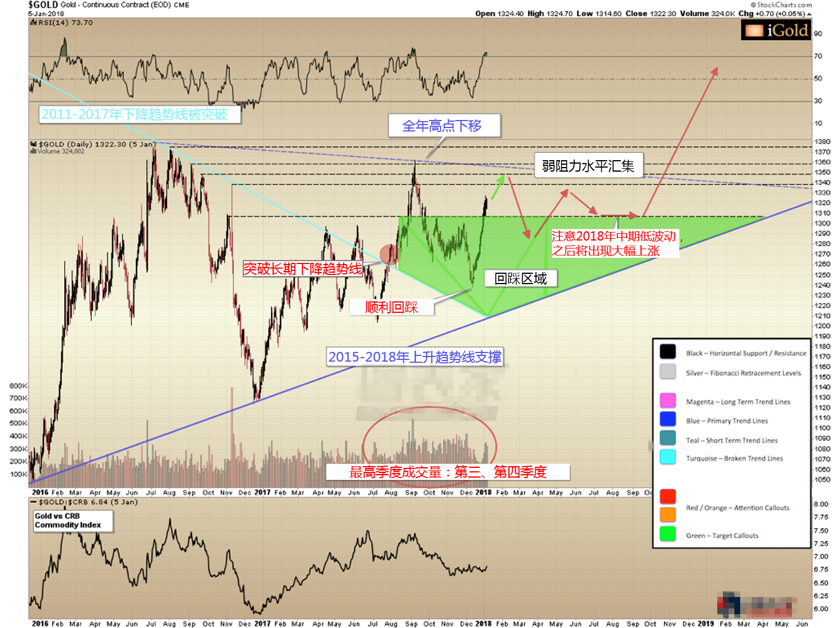The image size is (840, 628).
Task: Click the Horizontal Support / Resistance legend entry
Action: (746, 353)
